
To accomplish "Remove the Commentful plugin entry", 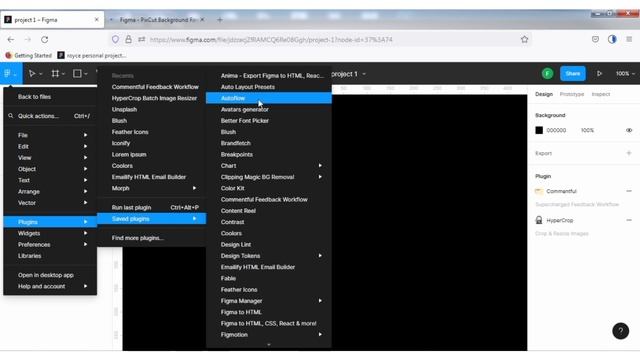I will click(629, 191).
